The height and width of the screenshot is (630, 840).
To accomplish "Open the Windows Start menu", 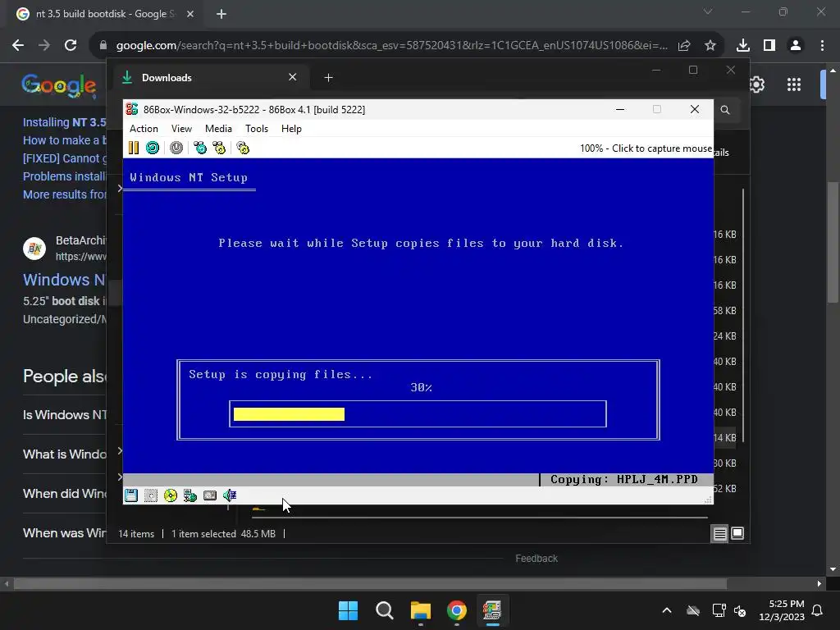I will 348,610.
